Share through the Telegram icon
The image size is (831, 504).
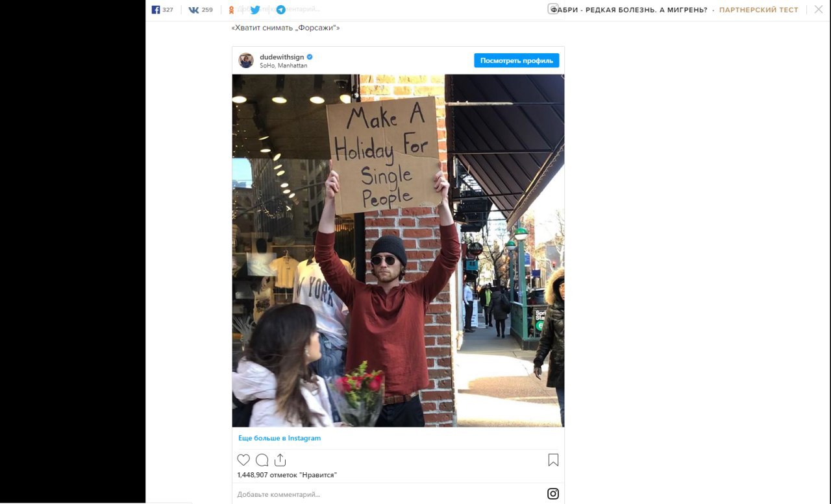coord(280,10)
